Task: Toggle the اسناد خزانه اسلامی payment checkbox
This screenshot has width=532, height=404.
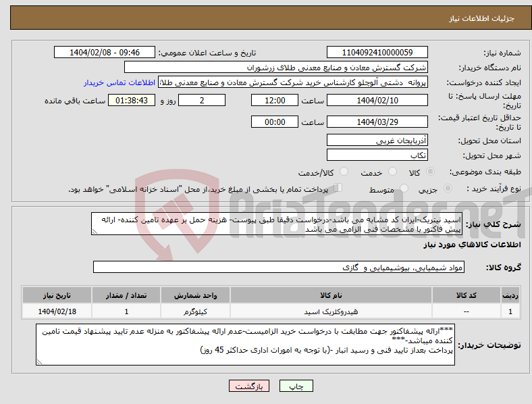Action: click(x=338, y=188)
